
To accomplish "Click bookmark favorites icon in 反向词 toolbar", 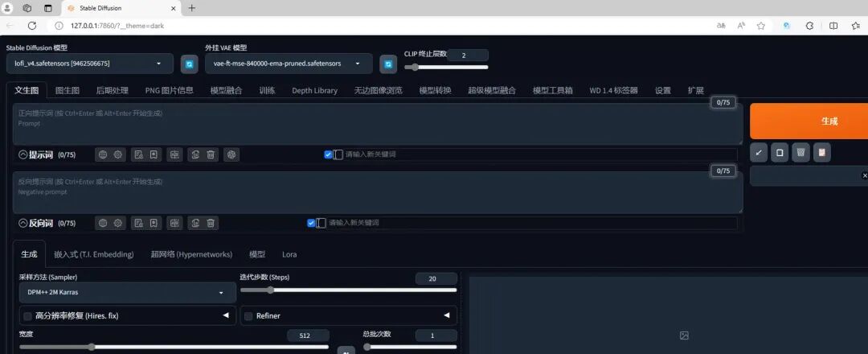I will (154, 223).
